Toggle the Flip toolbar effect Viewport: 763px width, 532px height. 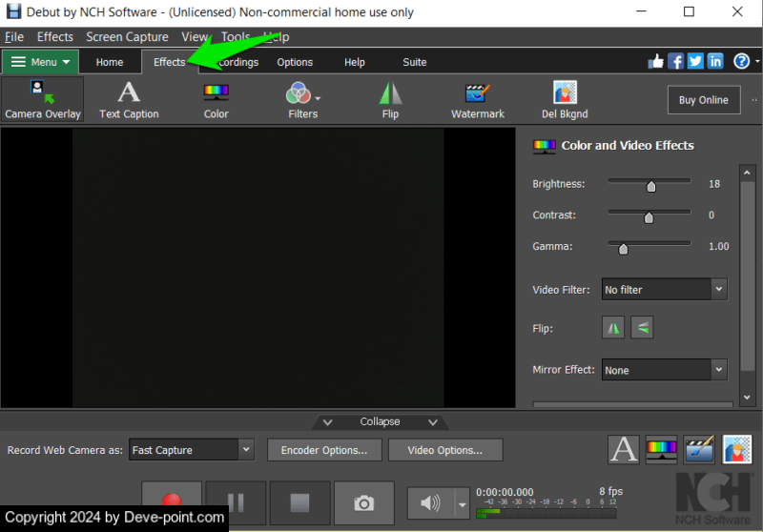(390, 99)
